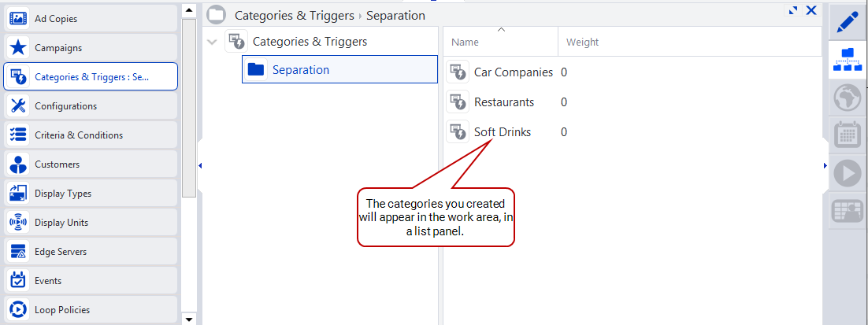This screenshot has height=325, width=868.
Task: Open the Loop Policies module
Action: [x=91, y=310]
